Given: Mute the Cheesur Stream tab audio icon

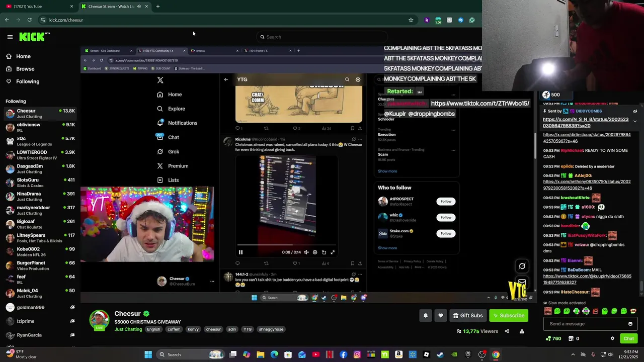Looking at the screenshot, I should [x=139, y=7].
